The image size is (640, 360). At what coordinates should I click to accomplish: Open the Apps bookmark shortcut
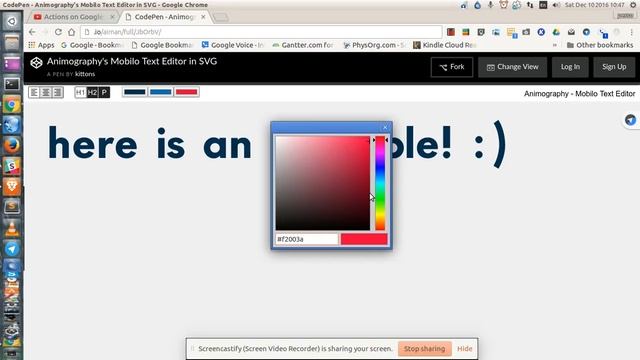point(41,45)
